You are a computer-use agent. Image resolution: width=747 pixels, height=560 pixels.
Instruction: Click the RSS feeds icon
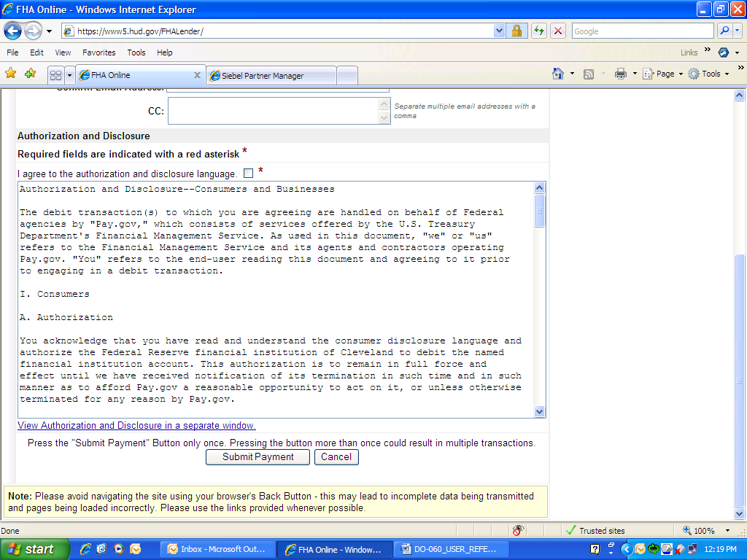point(589,74)
